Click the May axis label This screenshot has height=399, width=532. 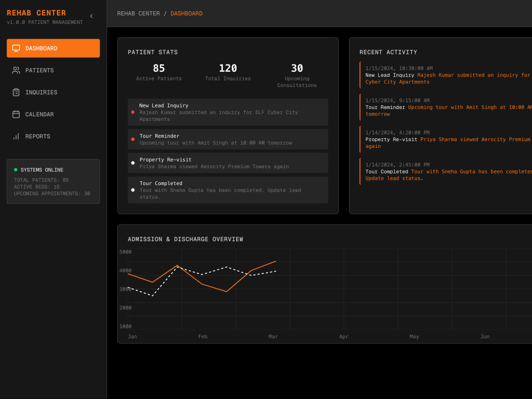pyautogui.click(x=414, y=337)
